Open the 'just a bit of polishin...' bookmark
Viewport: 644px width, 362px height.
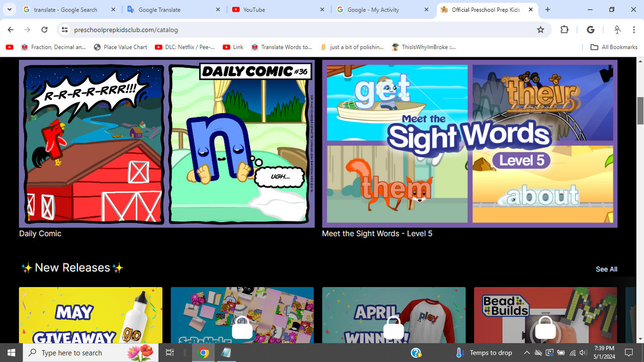[352, 47]
